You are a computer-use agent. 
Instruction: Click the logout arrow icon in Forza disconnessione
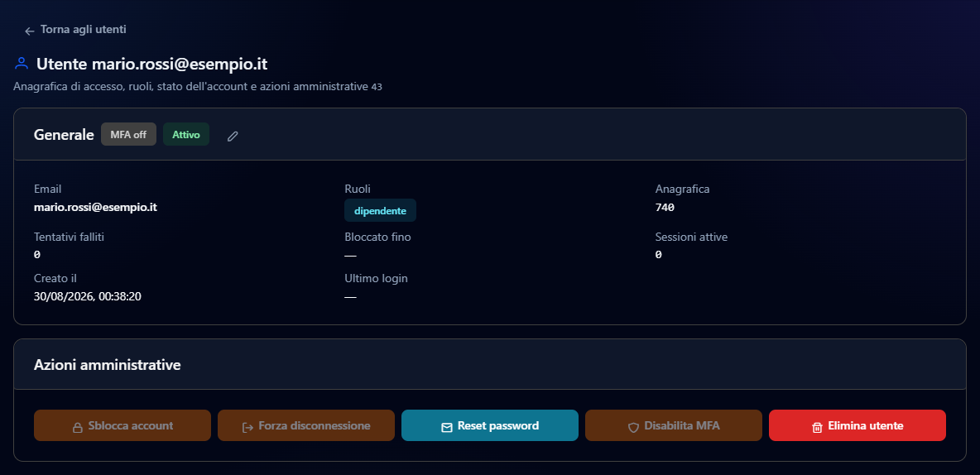[247, 428]
